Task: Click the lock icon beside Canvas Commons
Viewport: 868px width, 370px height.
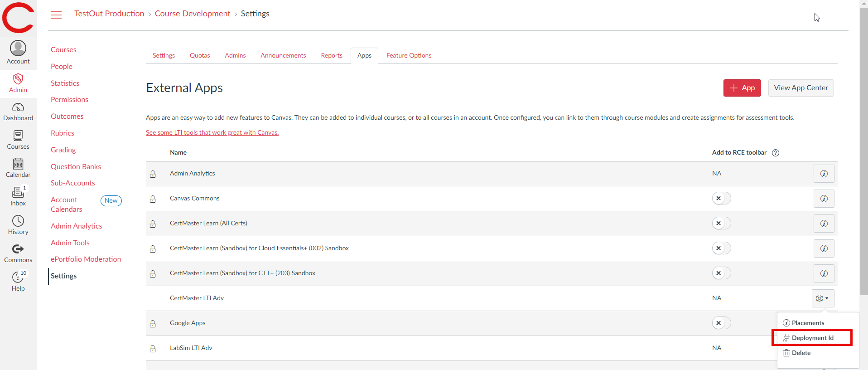Action: pos(153,199)
